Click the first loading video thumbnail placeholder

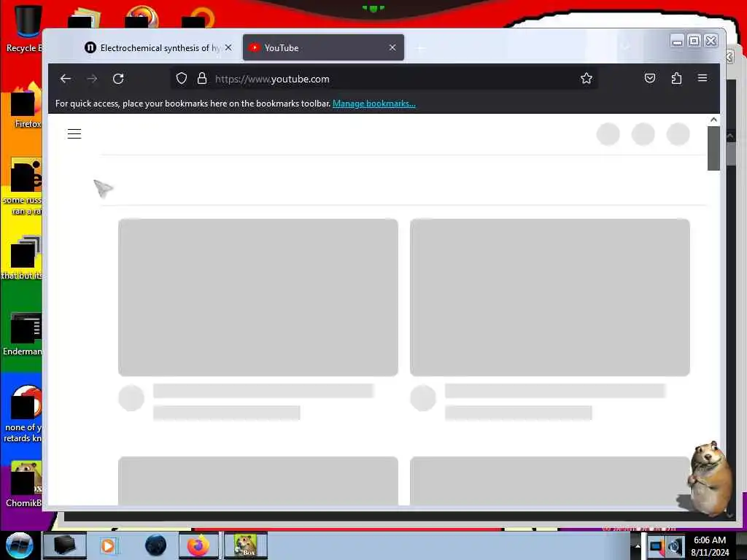point(258,297)
